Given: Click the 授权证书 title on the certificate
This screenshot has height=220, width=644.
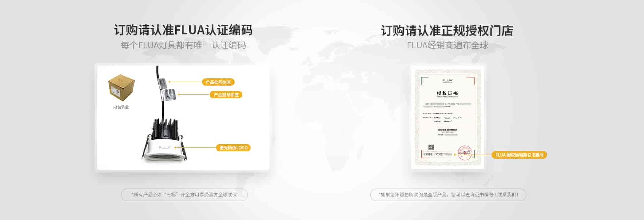Looking at the screenshot, I should pos(447,93).
